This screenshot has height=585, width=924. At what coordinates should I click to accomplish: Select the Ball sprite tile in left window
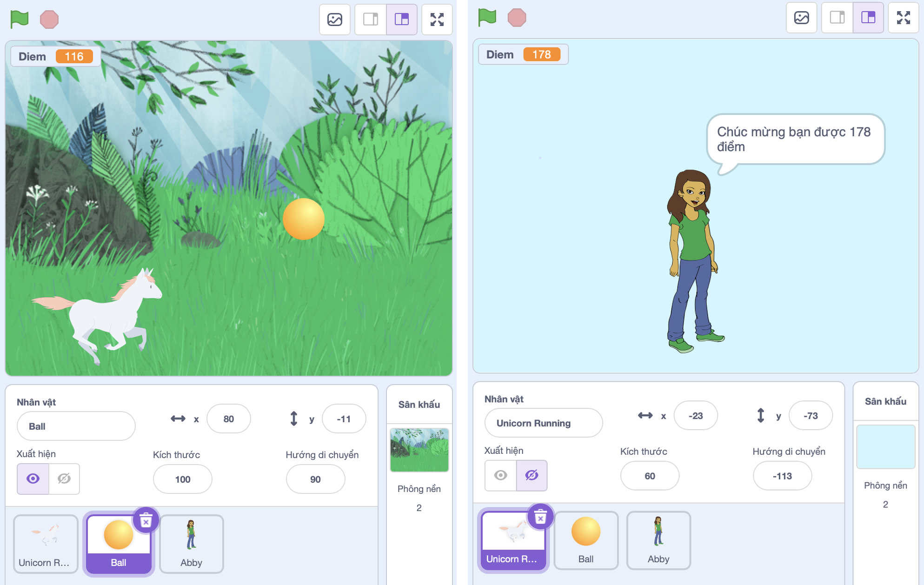pos(119,544)
